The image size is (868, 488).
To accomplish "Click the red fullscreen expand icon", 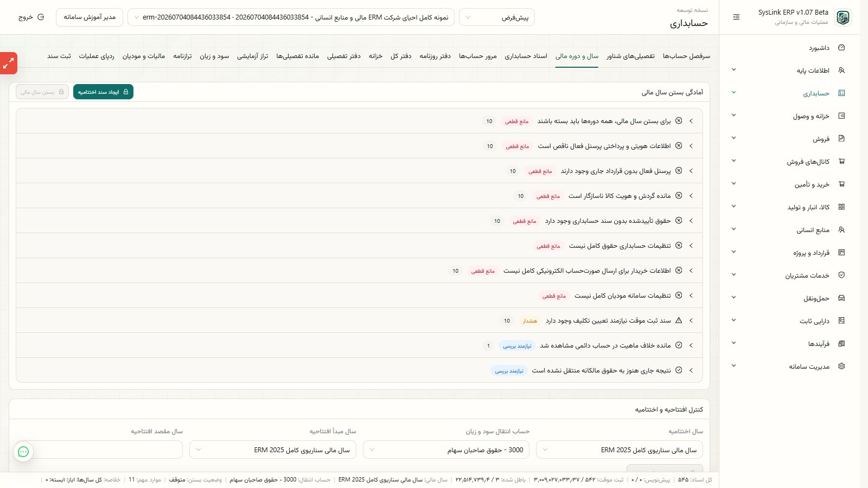I will click(9, 63).
